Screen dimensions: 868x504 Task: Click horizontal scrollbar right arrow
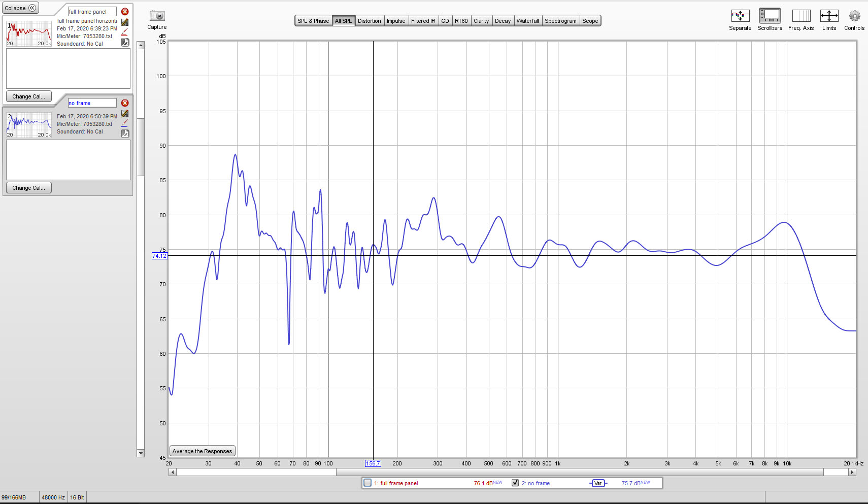click(852, 472)
